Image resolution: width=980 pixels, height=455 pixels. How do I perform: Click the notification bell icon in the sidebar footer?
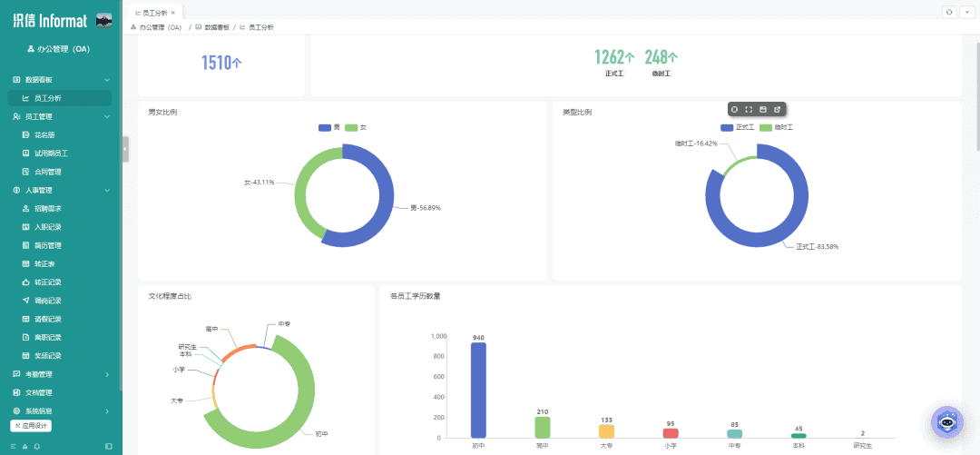(x=37, y=446)
